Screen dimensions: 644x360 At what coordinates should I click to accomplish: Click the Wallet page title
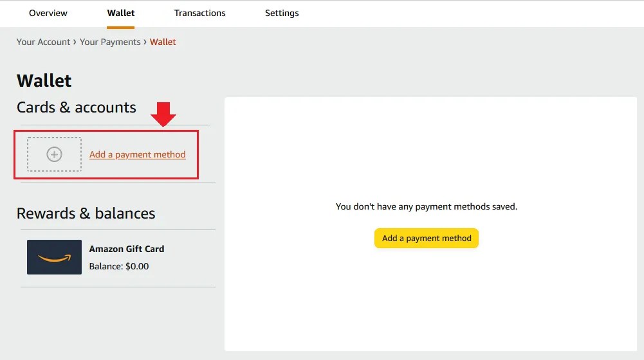[x=44, y=80]
